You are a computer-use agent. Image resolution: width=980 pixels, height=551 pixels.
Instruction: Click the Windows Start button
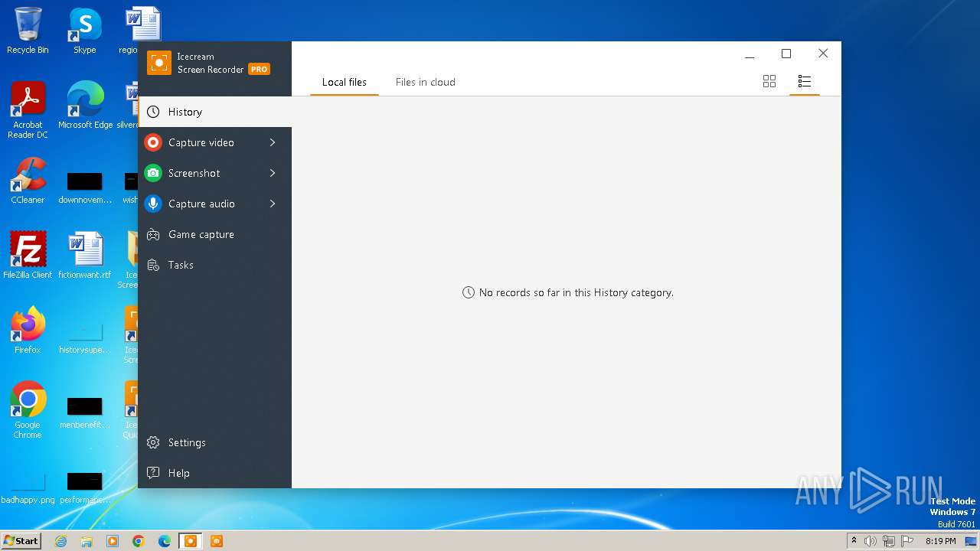point(21,540)
